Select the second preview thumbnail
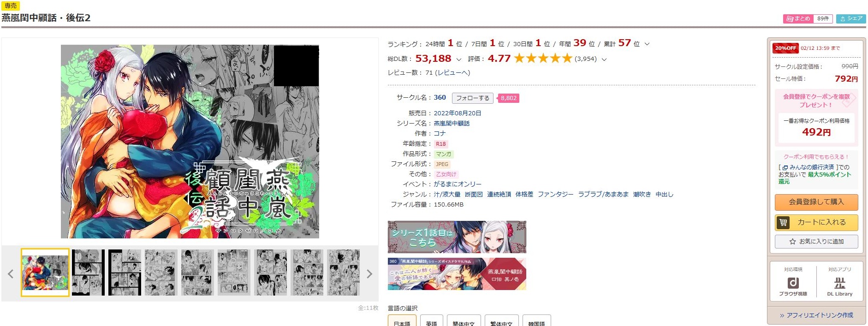Viewport: 868px width, 326px height. tap(88, 273)
